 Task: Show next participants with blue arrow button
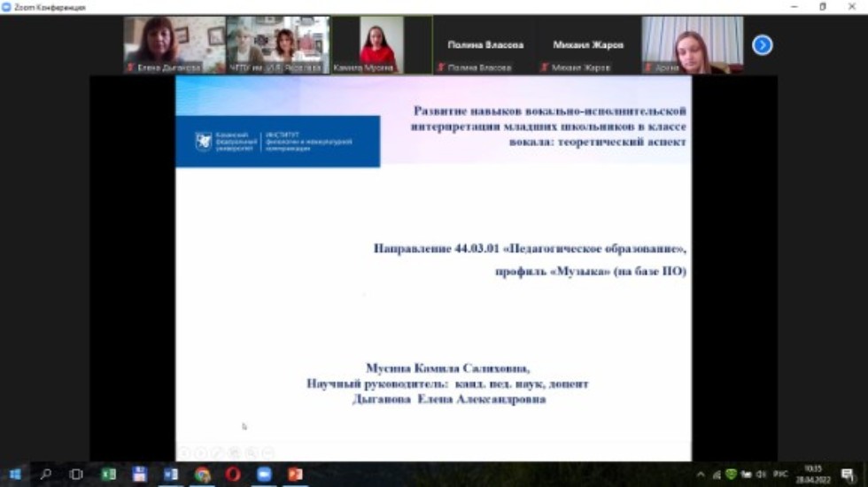click(763, 45)
